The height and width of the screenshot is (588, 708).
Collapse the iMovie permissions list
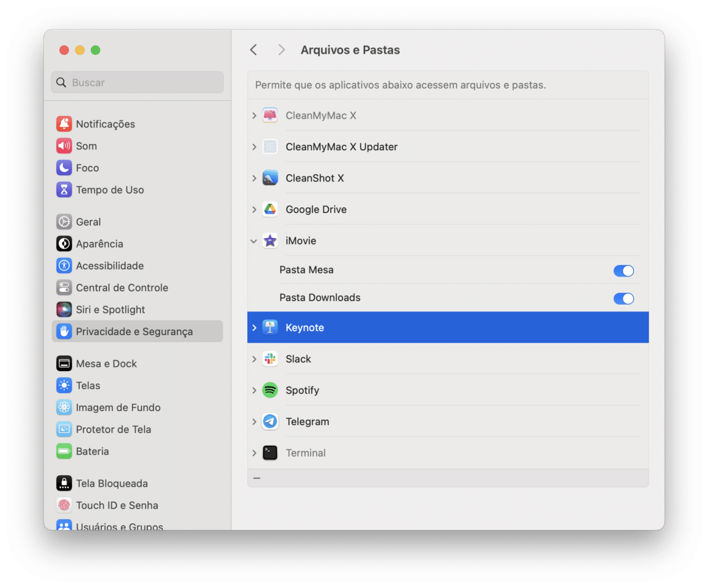coord(254,241)
